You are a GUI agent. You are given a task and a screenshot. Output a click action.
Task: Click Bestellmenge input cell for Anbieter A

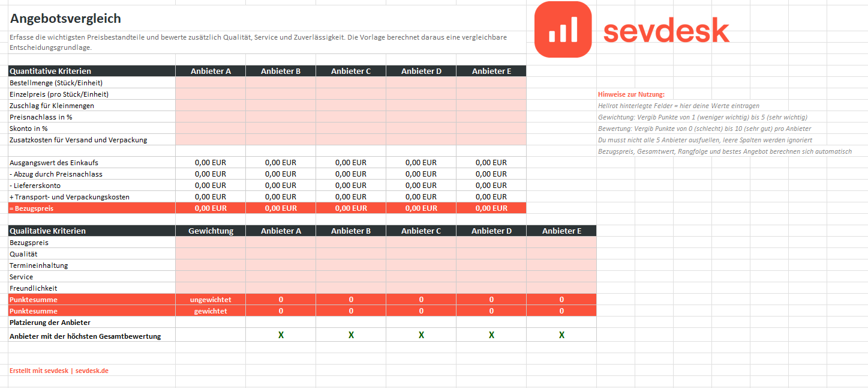click(x=211, y=82)
